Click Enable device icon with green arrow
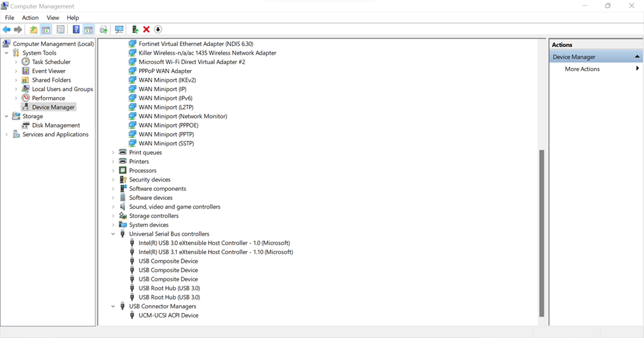 (x=135, y=30)
